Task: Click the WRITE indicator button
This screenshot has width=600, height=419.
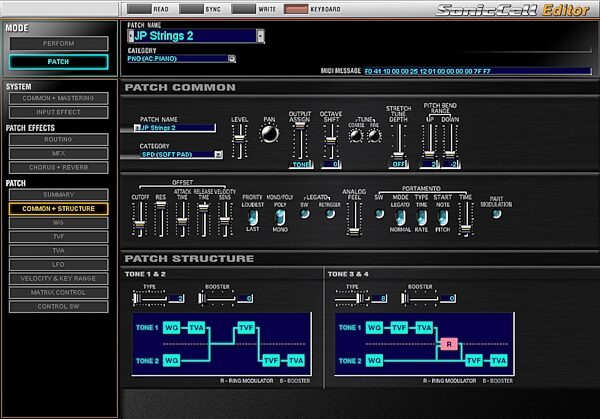Action: [244, 9]
